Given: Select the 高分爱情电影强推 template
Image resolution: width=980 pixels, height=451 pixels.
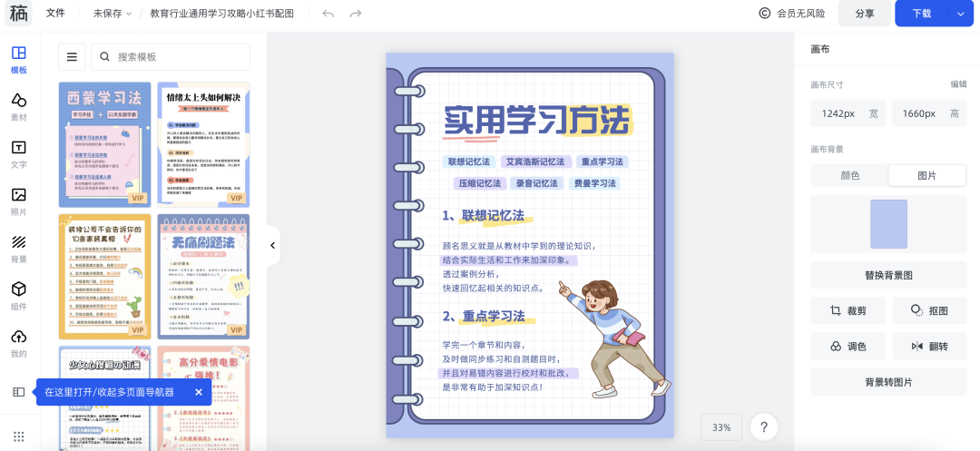Looking at the screenshot, I should [203, 397].
